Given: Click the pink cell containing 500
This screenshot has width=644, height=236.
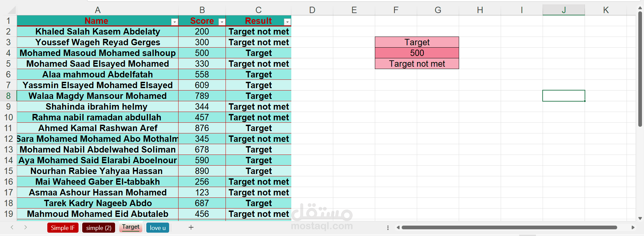Looking at the screenshot, I should point(417,53).
